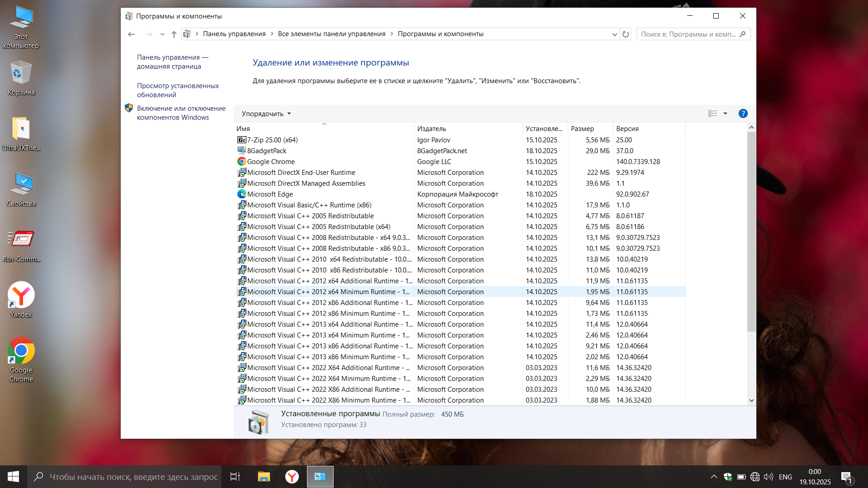Expand the address bar history dropdown
868x488 pixels.
pyautogui.click(x=614, y=34)
